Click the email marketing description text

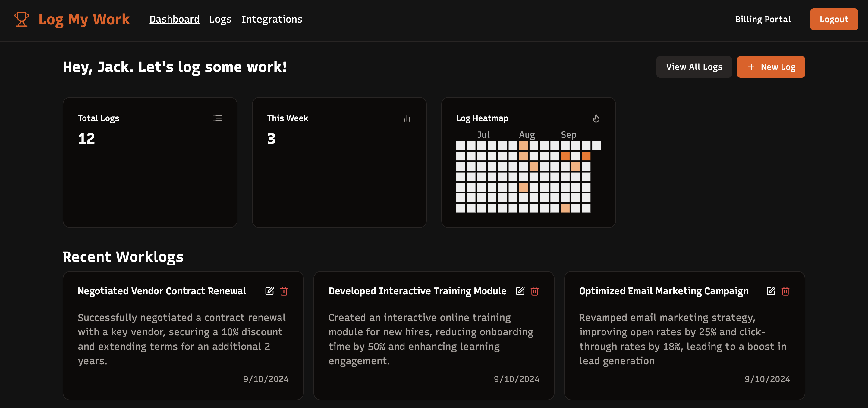(x=683, y=339)
